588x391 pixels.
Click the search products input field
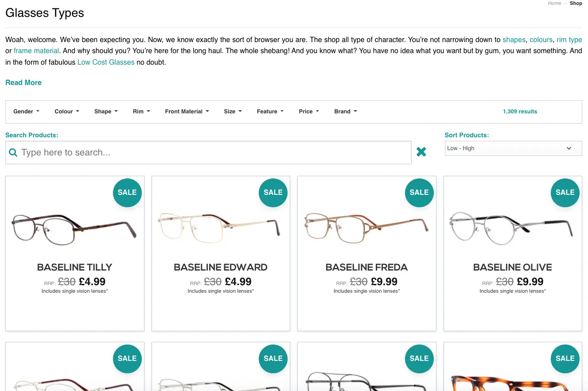(x=208, y=153)
